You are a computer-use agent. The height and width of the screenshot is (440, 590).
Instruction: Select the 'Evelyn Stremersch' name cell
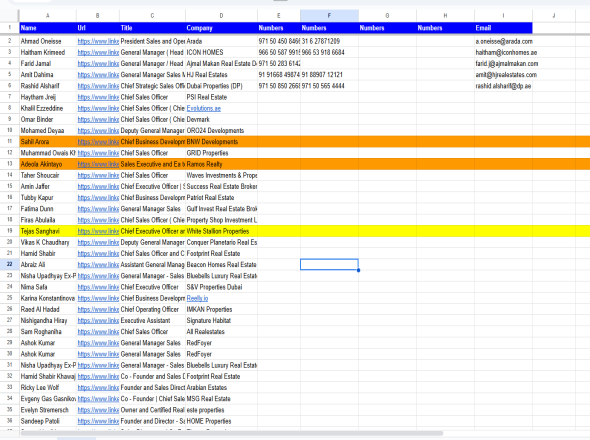(48, 410)
